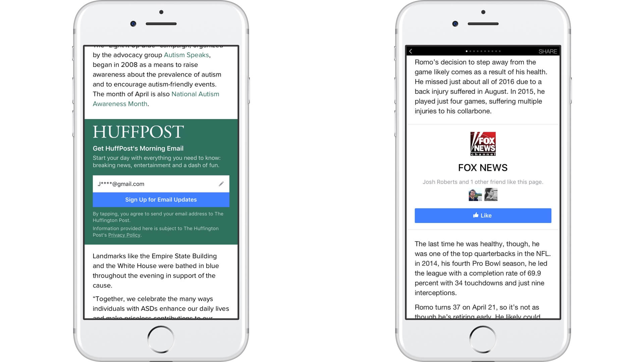The width and height of the screenshot is (644, 362).
Task: Click Sign Up for Email Updates button
Action: 161,199
